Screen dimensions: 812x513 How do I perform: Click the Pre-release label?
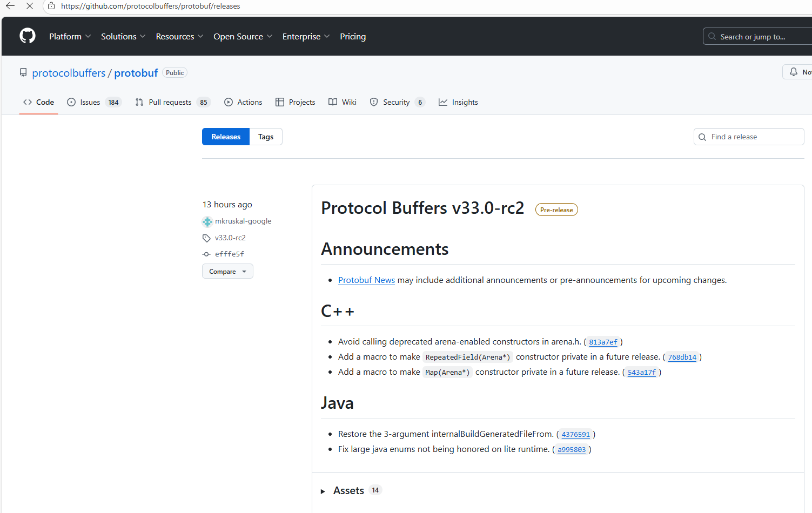click(556, 210)
